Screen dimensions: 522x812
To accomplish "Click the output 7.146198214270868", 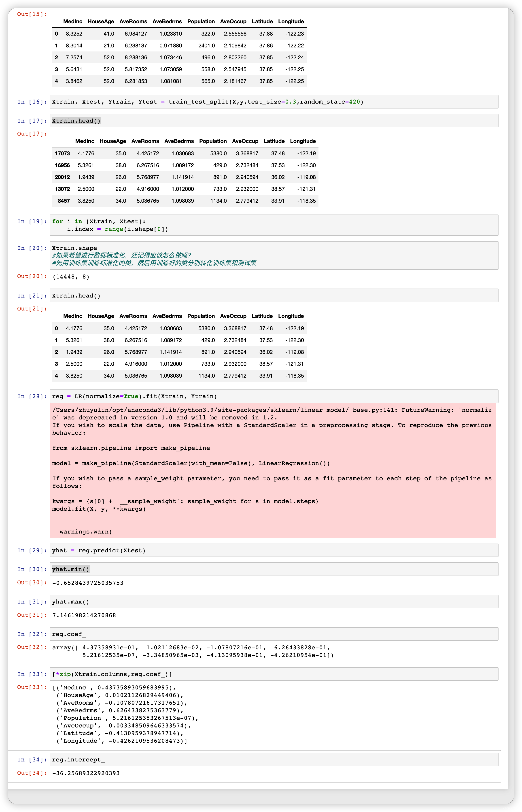I will [84, 615].
